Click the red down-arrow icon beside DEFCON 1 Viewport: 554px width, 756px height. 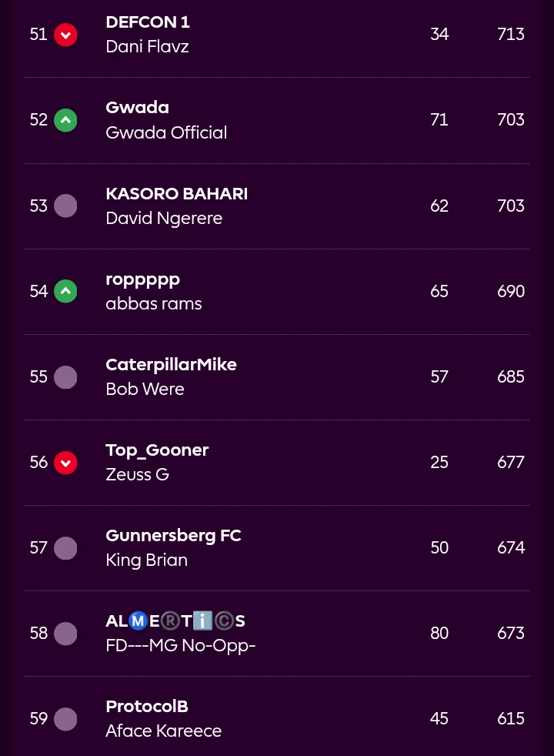coord(65,35)
